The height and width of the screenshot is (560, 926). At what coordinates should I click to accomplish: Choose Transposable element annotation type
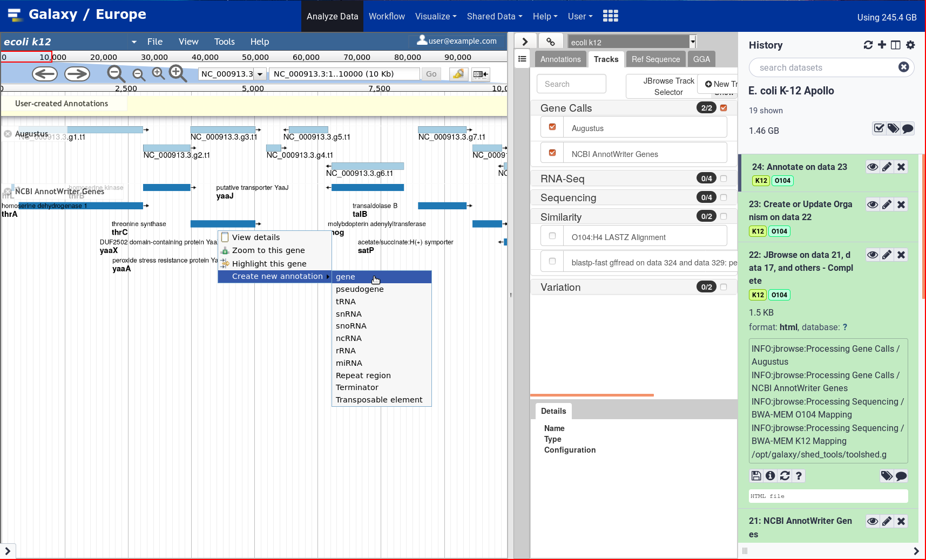point(381,400)
